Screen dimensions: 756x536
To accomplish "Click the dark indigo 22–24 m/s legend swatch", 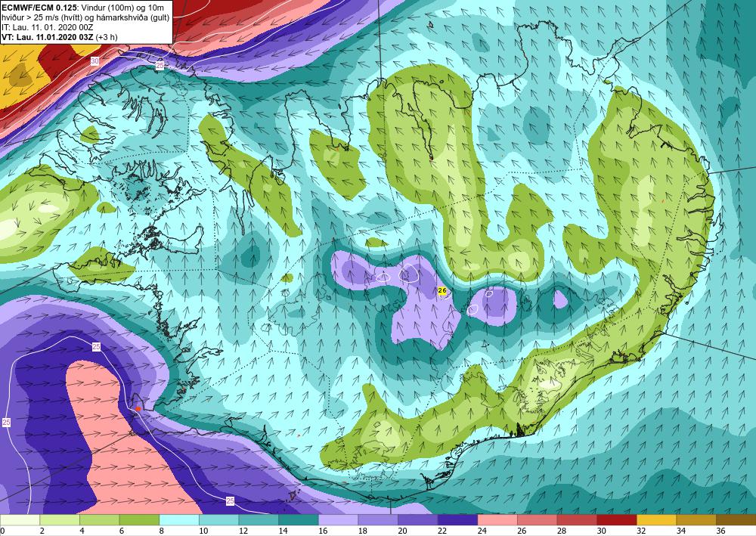I will [457, 519].
